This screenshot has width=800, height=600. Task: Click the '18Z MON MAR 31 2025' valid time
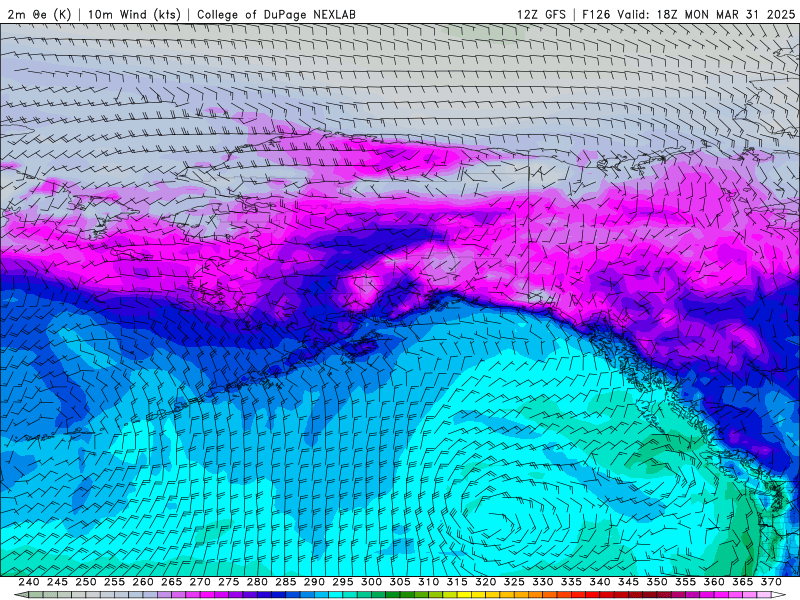(726, 14)
